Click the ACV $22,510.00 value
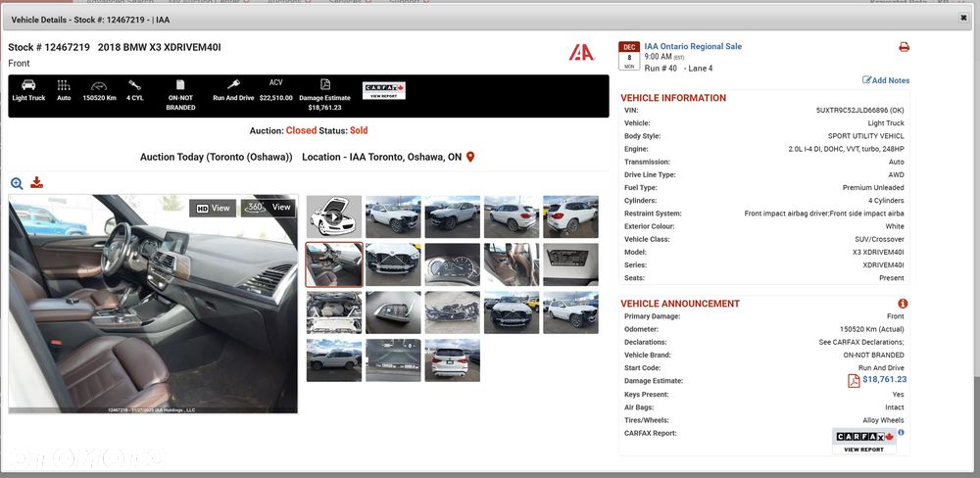This screenshot has height=478, width=980. [x=276, y=98]
